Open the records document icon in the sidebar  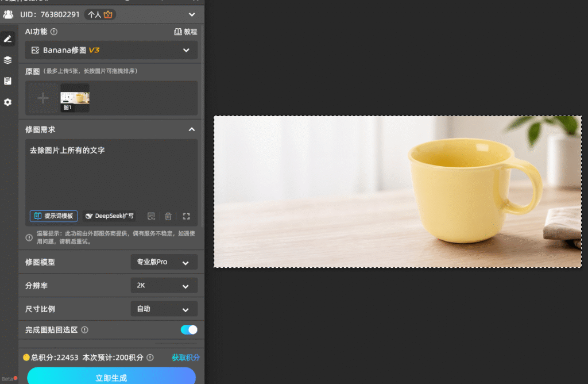tap(7, 81)
